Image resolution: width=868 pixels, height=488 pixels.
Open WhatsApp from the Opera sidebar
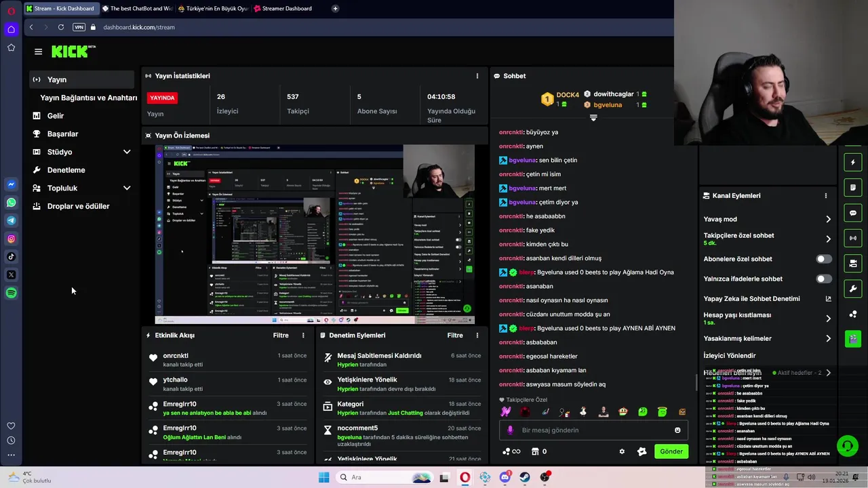(x=11, y=203)
